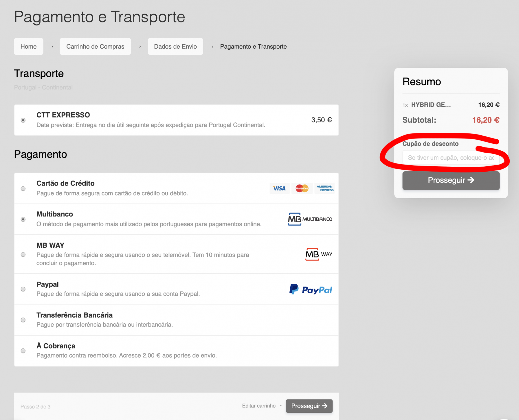
Task: Select CTT Expresso shipping radio button
Action: [23, 120]
